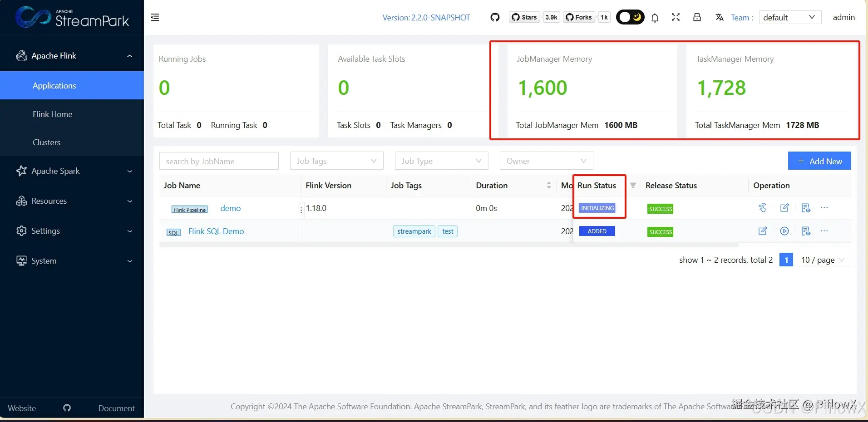Expand the Resources menu

click(x=72, y=201)
